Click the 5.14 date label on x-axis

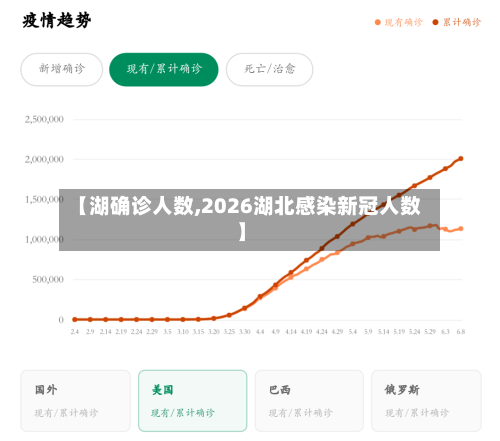point(384,332)
